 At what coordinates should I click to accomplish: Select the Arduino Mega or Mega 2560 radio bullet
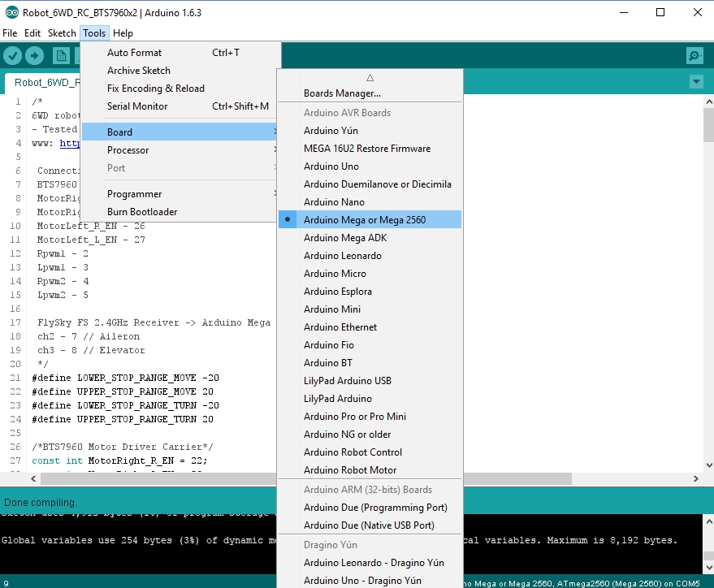[287, 218]
